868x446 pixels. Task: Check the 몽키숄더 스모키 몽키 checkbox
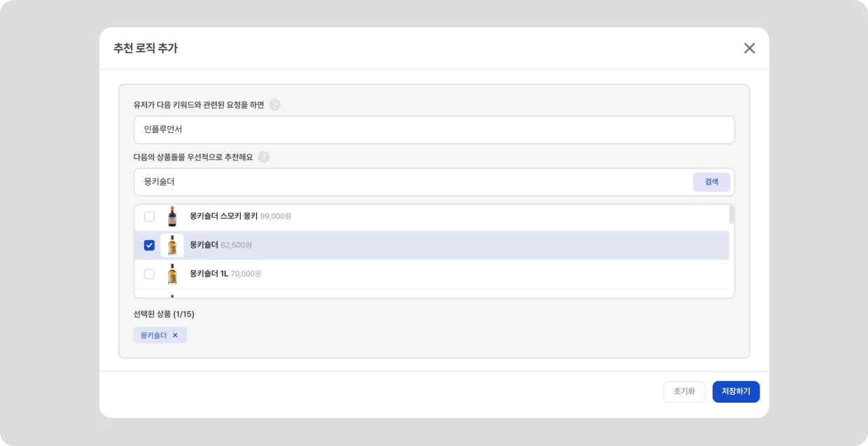pos(149,216)
